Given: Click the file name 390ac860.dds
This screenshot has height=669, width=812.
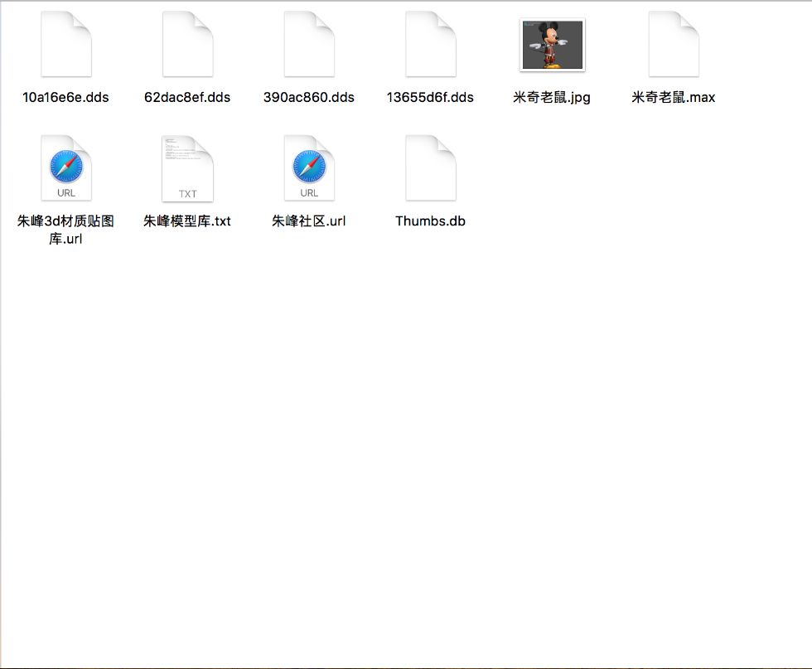Looking at the screenshot, I should click(x=309, y=98).
